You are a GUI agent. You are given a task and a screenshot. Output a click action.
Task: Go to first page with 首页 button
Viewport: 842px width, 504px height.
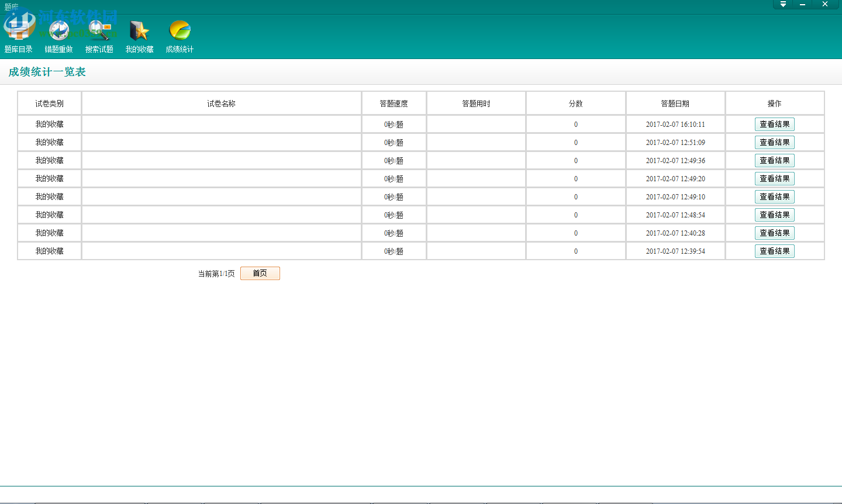pyautogui.click(x=260, y=273)
